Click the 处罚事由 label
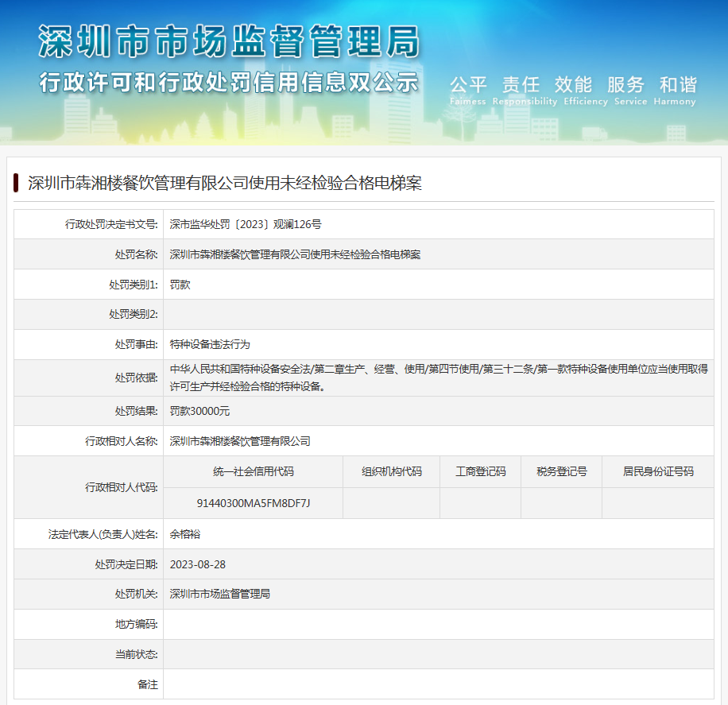728x705 pixels. point(137,345)
